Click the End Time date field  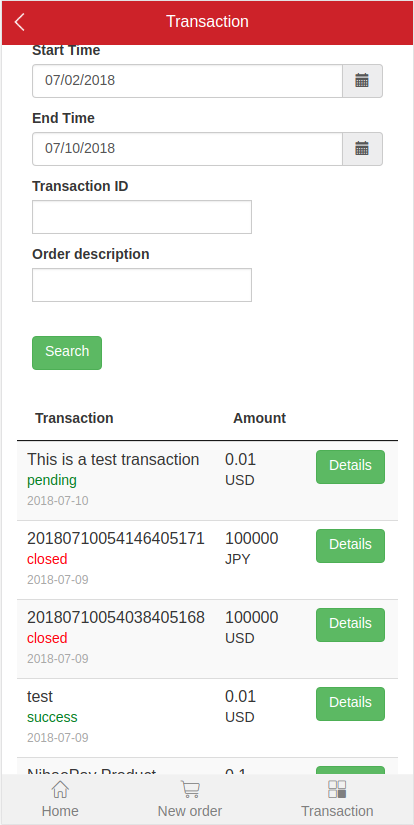click(187, 149)
